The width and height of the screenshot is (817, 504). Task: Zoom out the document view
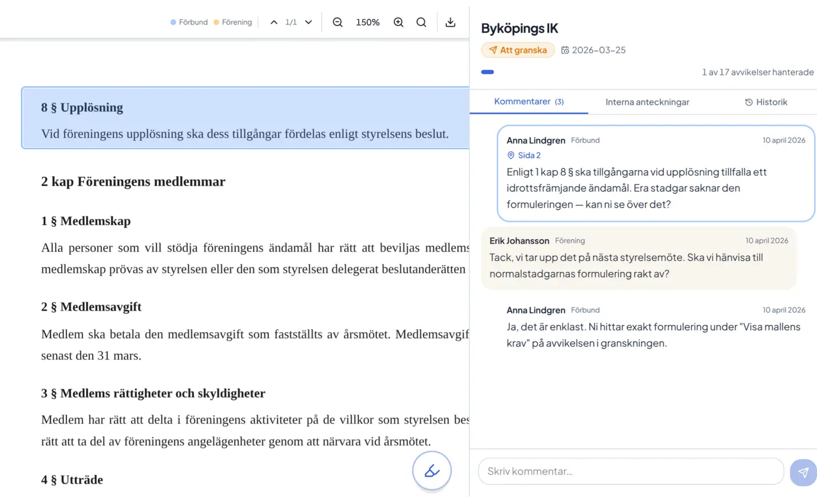(x=337, y=22)
